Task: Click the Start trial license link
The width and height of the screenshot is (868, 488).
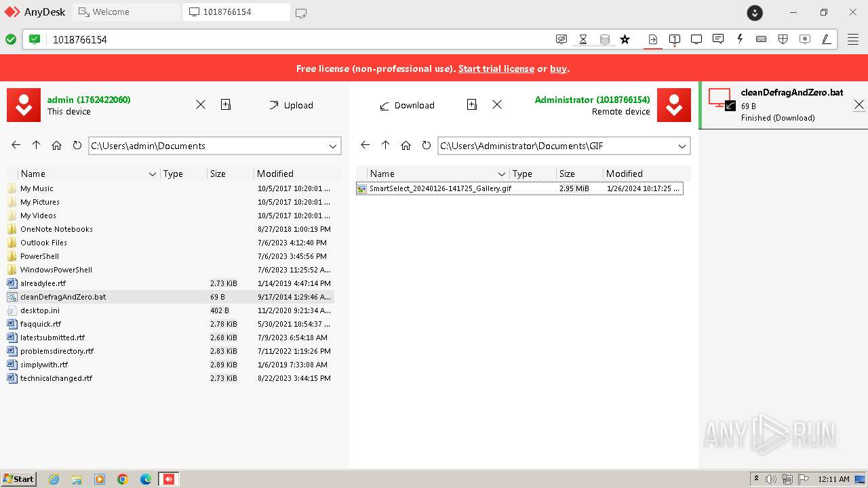Action: pos(496,68)
